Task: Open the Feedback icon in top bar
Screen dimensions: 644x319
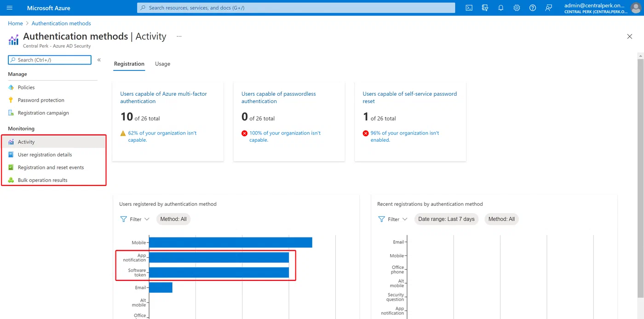Action: coord(548,8)
